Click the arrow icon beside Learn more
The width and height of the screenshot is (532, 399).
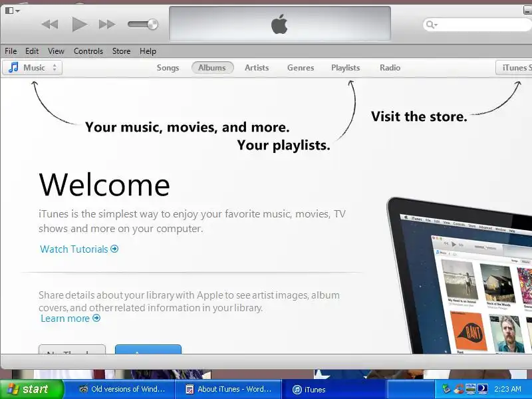(x=96, y=319)
